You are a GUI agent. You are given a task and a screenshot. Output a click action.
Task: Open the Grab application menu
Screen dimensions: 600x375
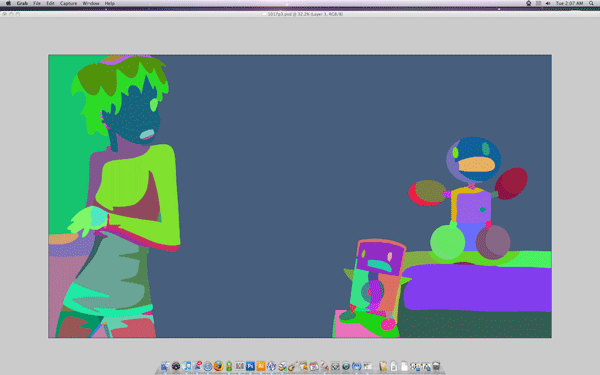pos(22,3)
